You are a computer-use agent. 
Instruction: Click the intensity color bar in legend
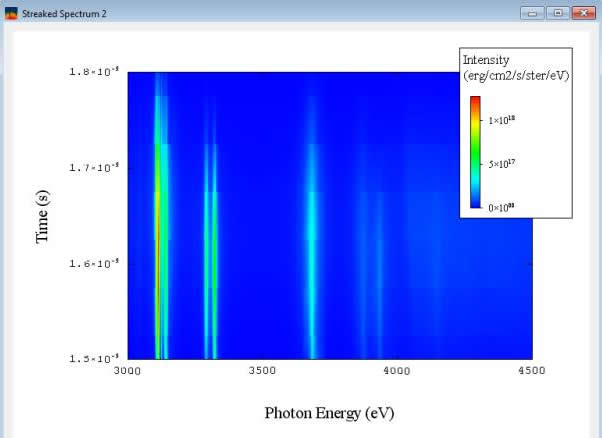(476, 151)
